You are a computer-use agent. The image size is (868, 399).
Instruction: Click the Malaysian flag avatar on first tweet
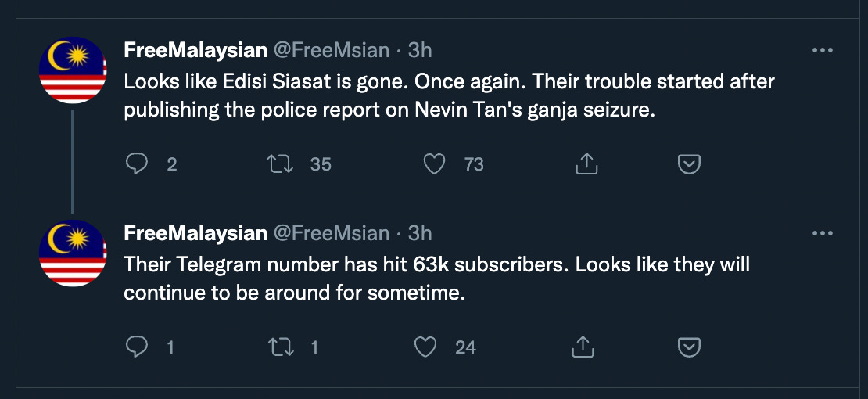pyautogui.click(x=73, y=71)
